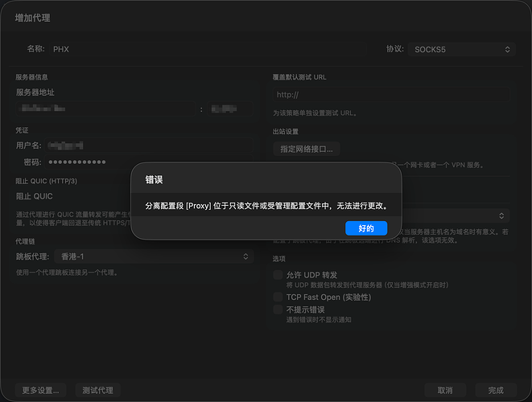Image resolution: width=532 pixels, height=402 pixels.
Task: Click the 阻止 QUIC label
Action: click(x=35, y=196)
